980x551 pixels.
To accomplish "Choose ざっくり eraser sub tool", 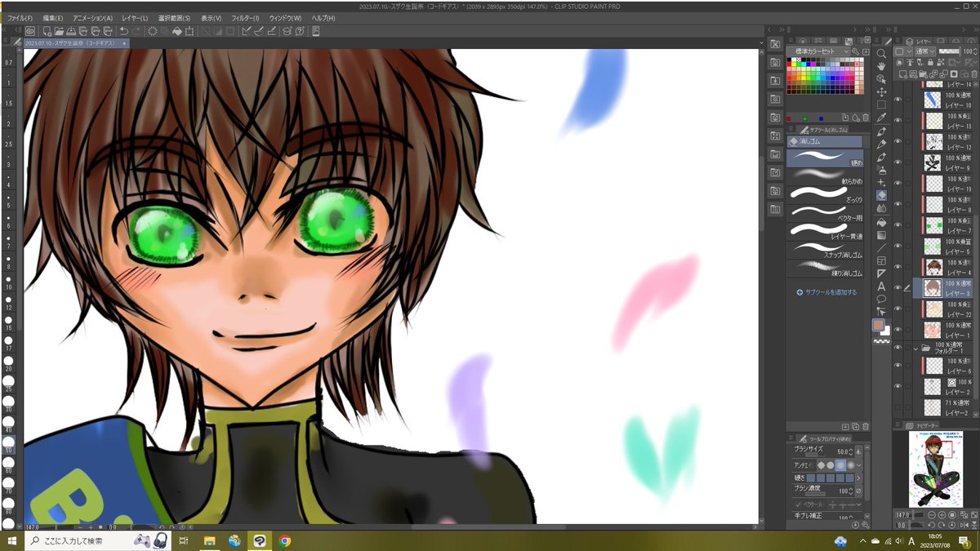I will tap(825, 194).
